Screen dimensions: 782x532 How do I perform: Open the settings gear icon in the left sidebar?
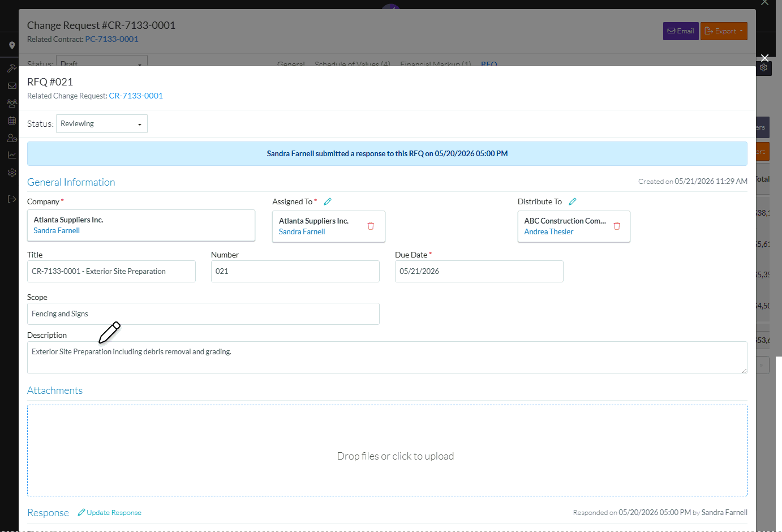pos(12,173)
